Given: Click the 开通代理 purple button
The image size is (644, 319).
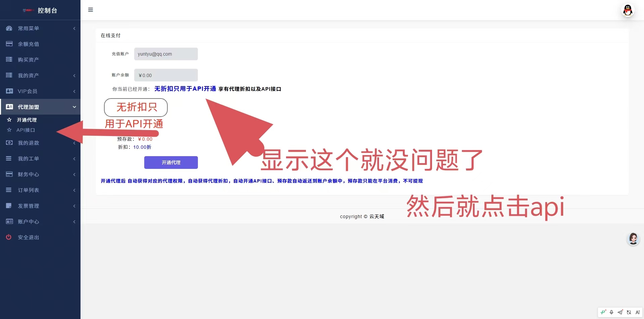Looking at the screenshot, I should (171, 163).
